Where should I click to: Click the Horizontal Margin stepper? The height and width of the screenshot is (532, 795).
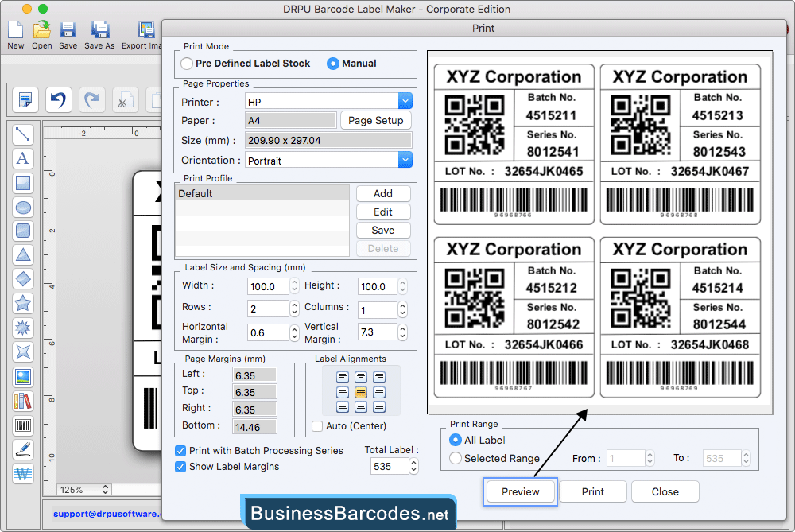pos(295,332)
